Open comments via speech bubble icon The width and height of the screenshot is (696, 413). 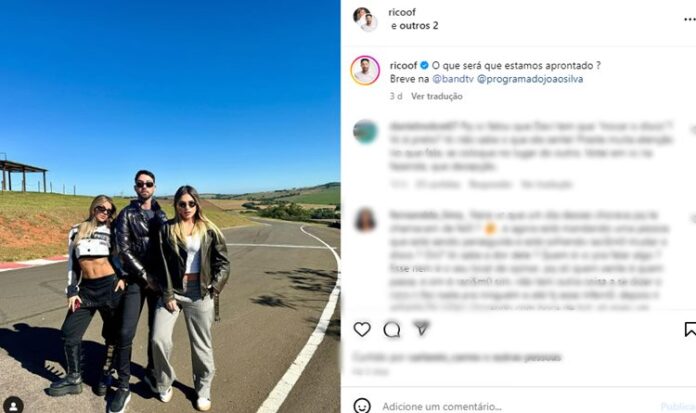coord(392,330)
